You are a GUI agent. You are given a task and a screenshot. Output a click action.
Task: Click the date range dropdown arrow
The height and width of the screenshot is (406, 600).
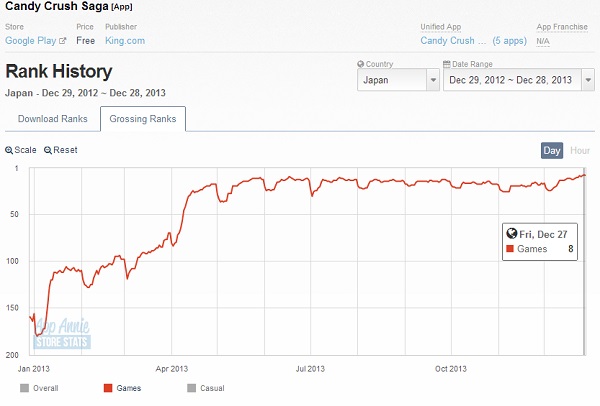(x=588, y=80)
